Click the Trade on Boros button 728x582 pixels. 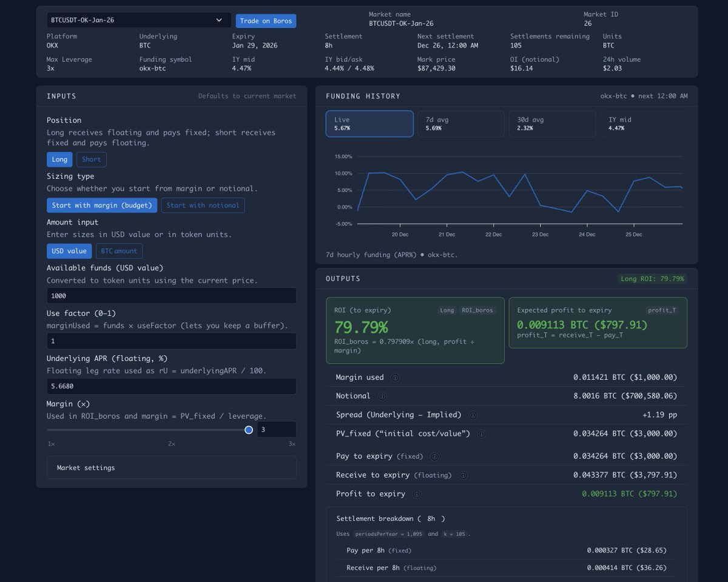[266, 21]
